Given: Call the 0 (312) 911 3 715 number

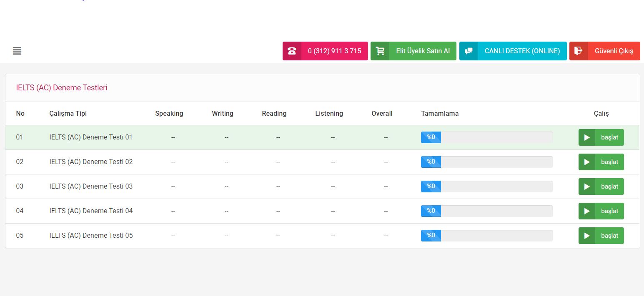Looking at the screenshot, I should click(325, 51).
